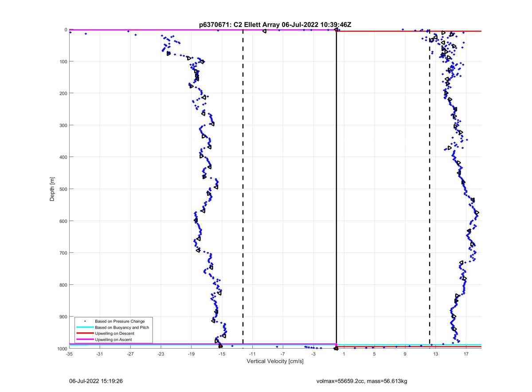Click the depth tick label '400'
Screen dimensions: 532x392
tap(63, 157)
